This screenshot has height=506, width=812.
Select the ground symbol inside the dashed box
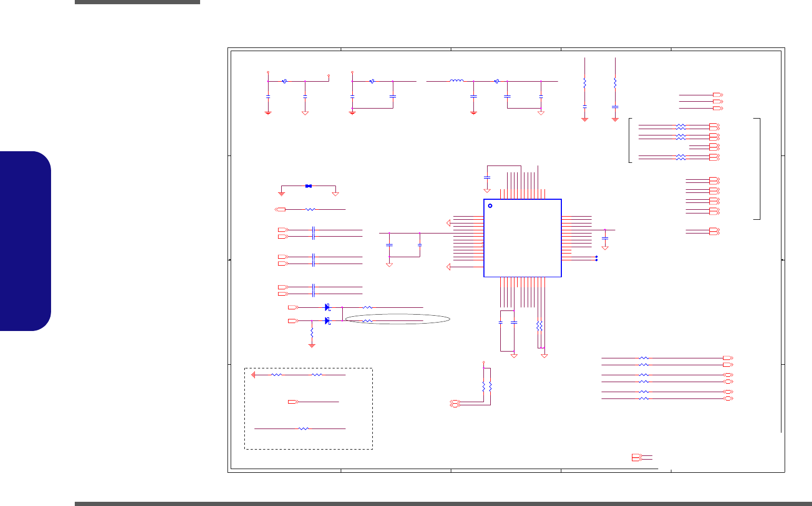coord(253,375)
